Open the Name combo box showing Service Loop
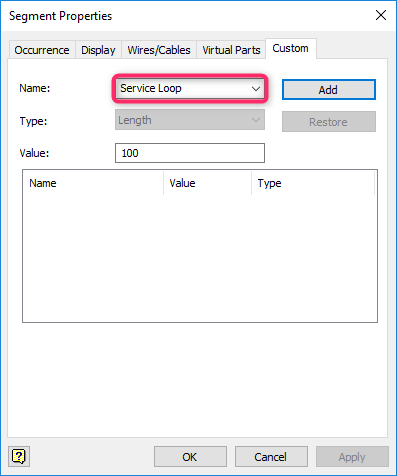Screen dimensions: 397x476 click(x=190, y=89)
